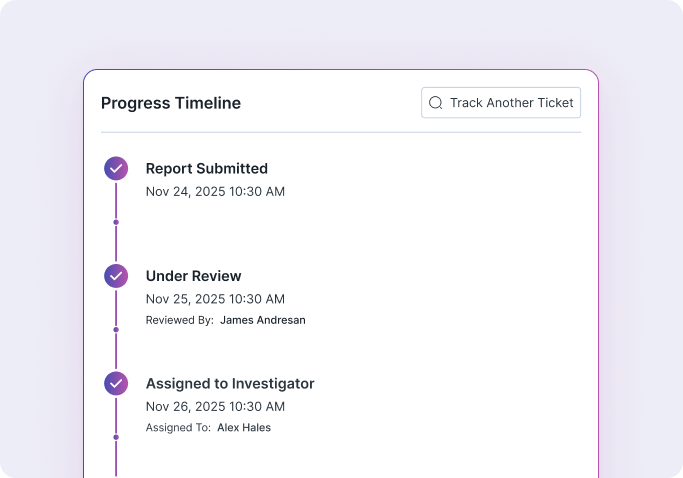Image resolution: width=683 pixels, height=478 pixels.
Task: Open the Report Submitted step title
Action: pos(207,169)
